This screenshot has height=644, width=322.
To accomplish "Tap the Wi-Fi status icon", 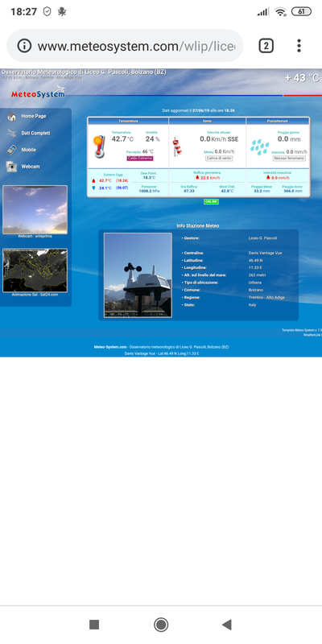I will point(280,12).
